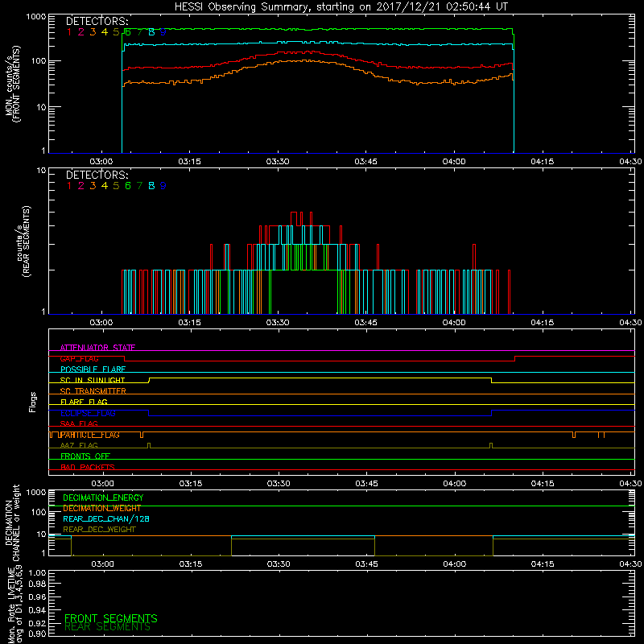Click 'counts/s (REAR SEGMENTS)' axis title
The width and height of the screenshot is (644, 644).
pyautogui.click(x=23, y=242)
